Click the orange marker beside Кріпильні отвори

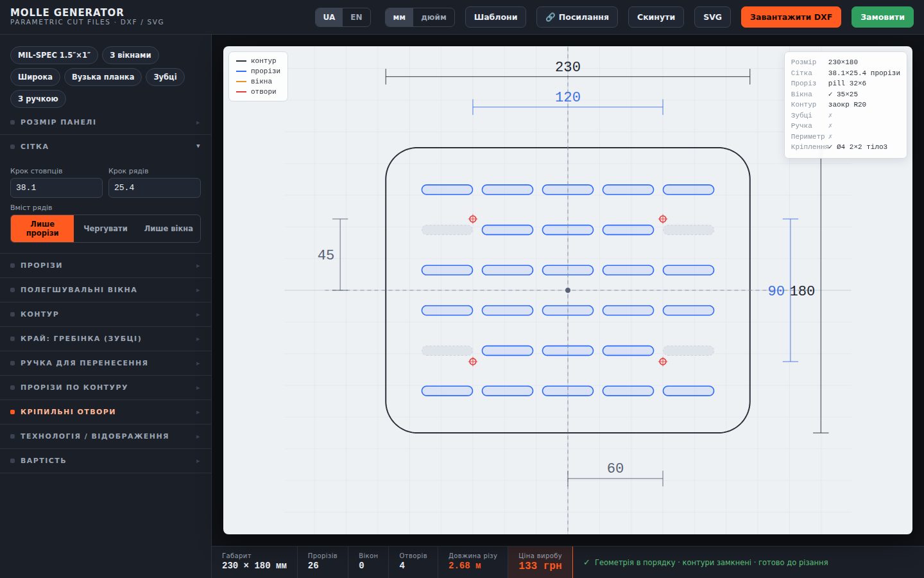click(13, 412)
